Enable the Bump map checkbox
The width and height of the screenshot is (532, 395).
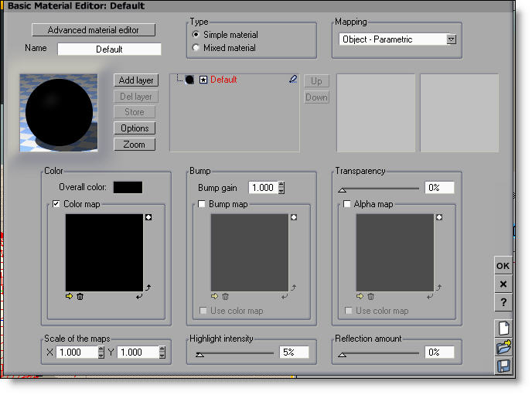202,204
